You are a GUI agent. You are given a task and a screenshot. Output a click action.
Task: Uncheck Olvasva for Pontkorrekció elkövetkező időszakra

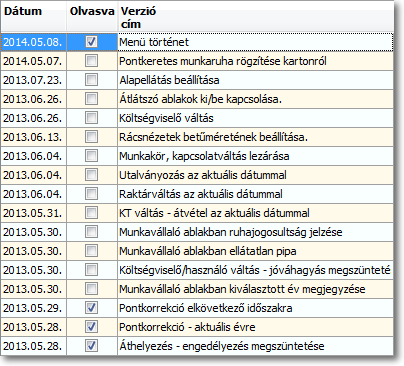pyautogui.click(x=91, y=308)
